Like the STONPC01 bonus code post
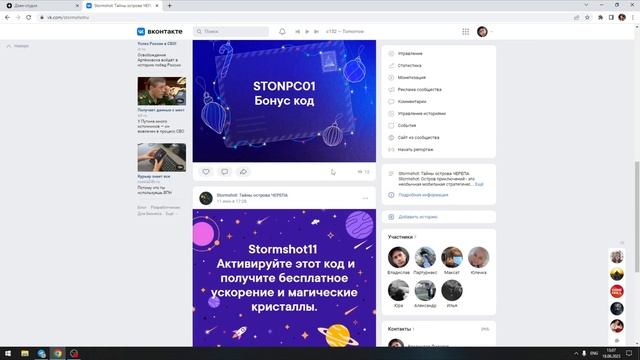 coord(206,172)
